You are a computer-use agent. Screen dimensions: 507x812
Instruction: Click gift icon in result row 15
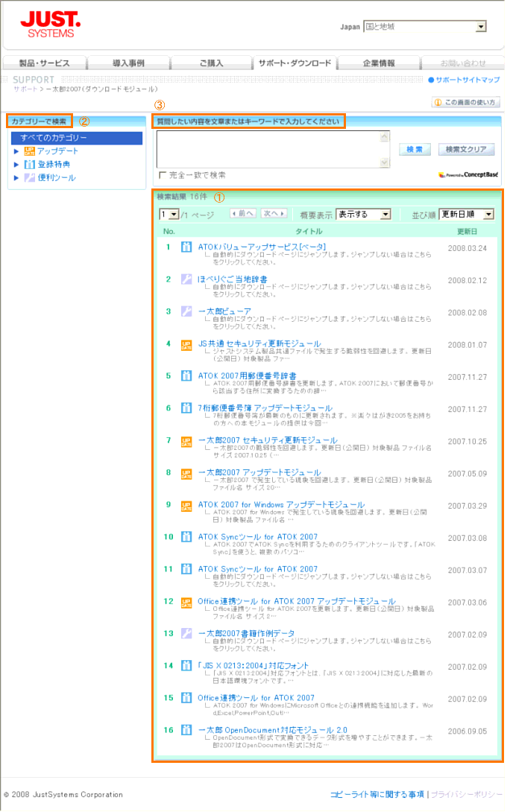coord(186,698)
